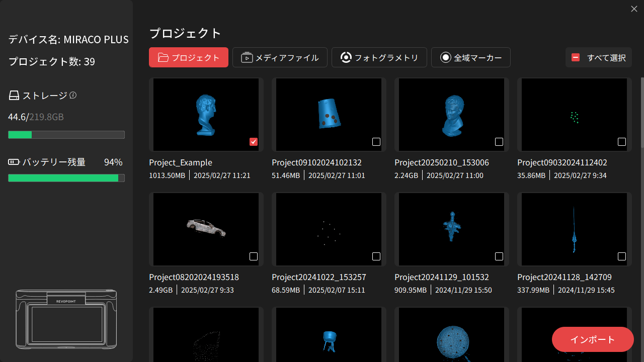This screenshot has width=644, height=362.
Task: Click the Project08202024193518 name label
Action: 194,277
